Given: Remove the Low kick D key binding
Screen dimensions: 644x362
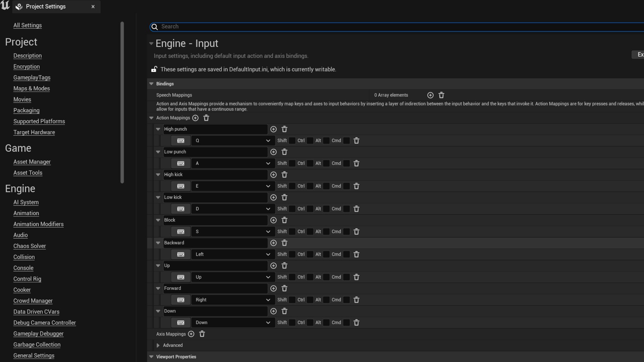Looking at the screenshot, I should 356,208.
